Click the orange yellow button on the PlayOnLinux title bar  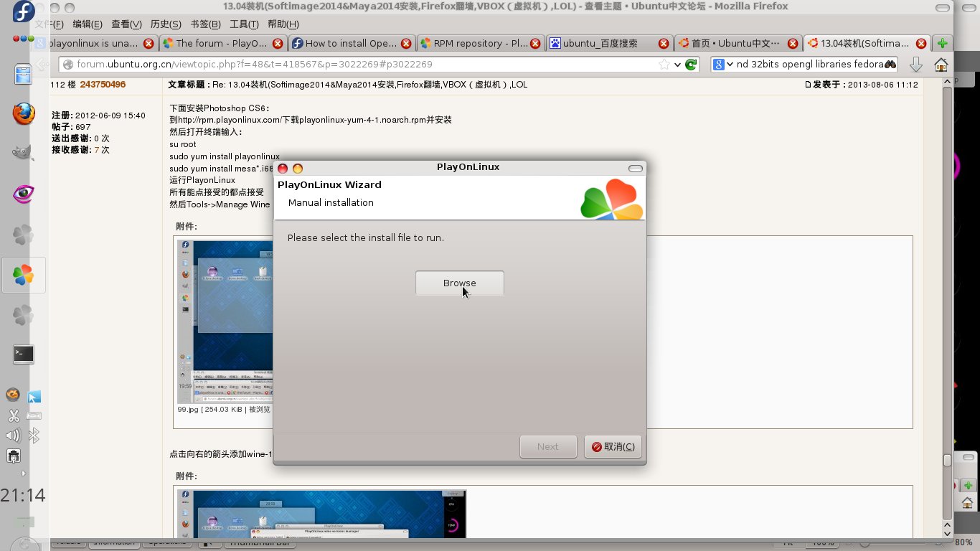(x=298, y=169)
